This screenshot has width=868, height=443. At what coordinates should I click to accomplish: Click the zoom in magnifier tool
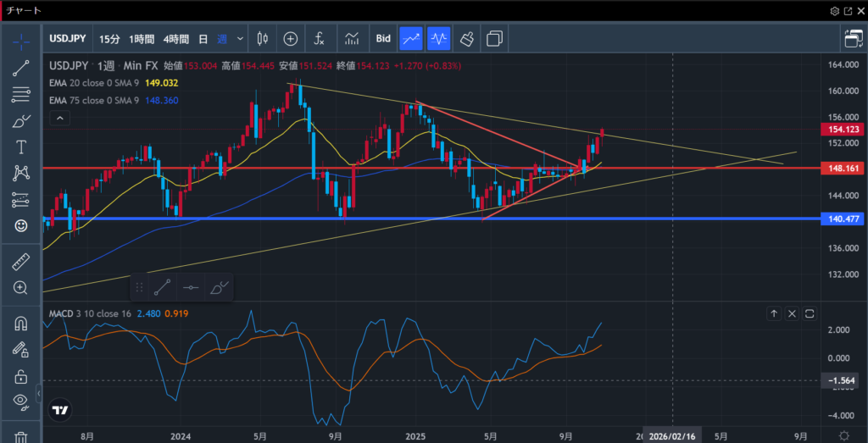(21, 287)
